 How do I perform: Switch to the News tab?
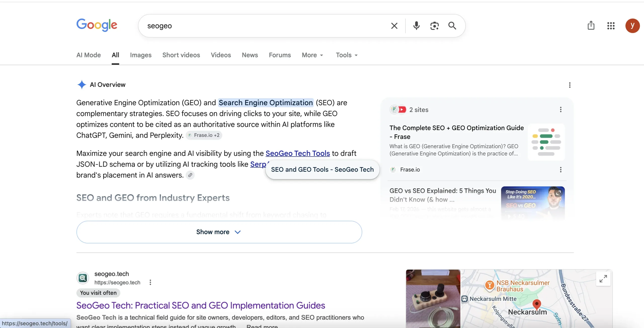click(x=250, y=55)
